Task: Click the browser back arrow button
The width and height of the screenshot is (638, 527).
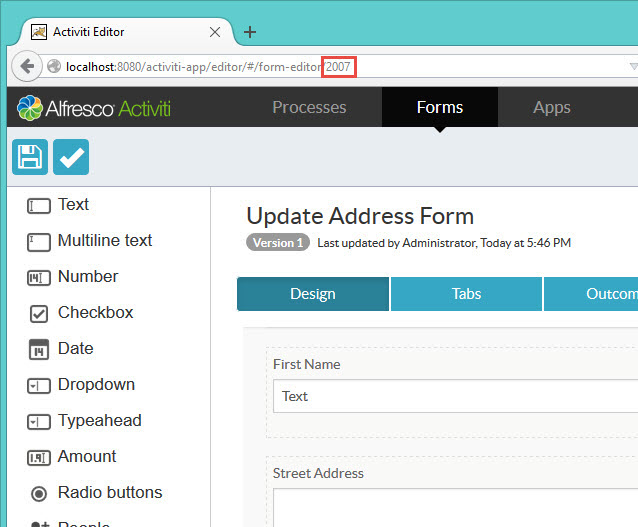Action: pyautogui.click(x=27, y=66)
